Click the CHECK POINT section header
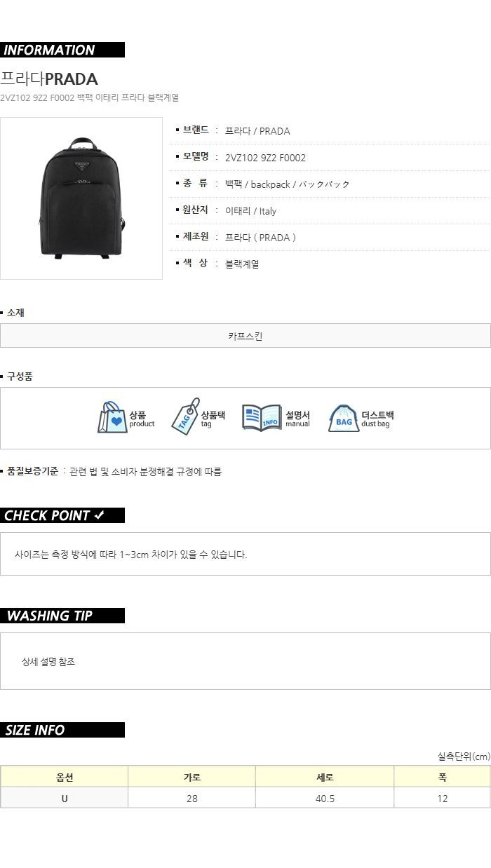This screenshot has height=868, width=491. [62, 515]
